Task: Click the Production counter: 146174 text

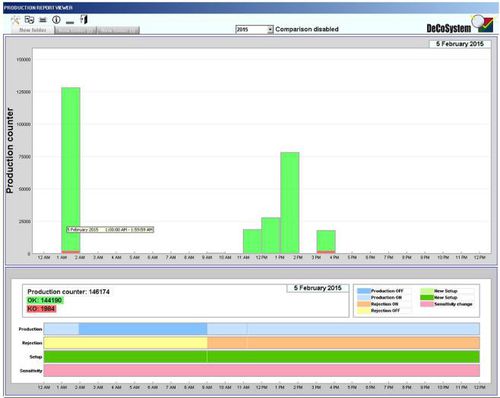Action: (68, 292)
